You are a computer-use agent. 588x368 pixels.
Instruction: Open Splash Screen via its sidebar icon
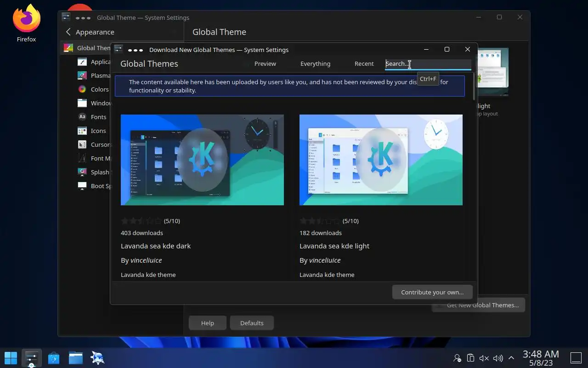pyautogui.click(x=82, y=172)
